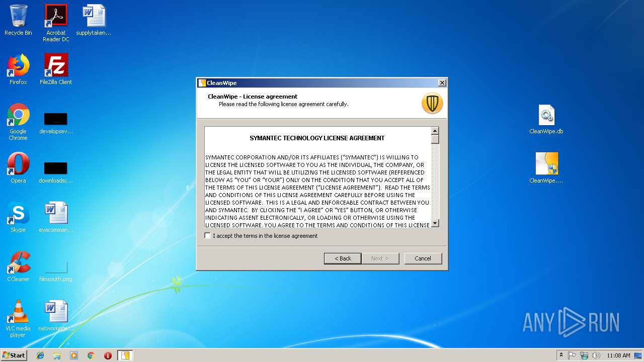Click the Symantec shield logo in the dialog
Image resolution: width=644 pixels, height=362 pixels.
[432, 103]
